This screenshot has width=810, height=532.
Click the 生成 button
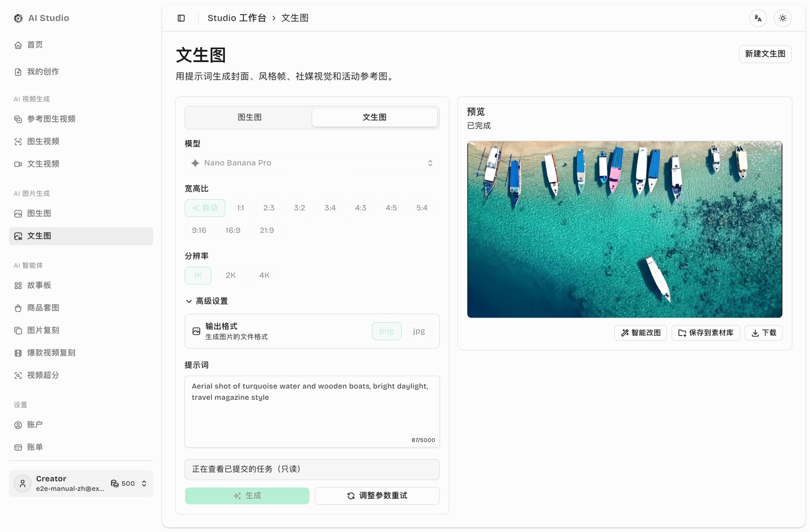tap(247, 496)
